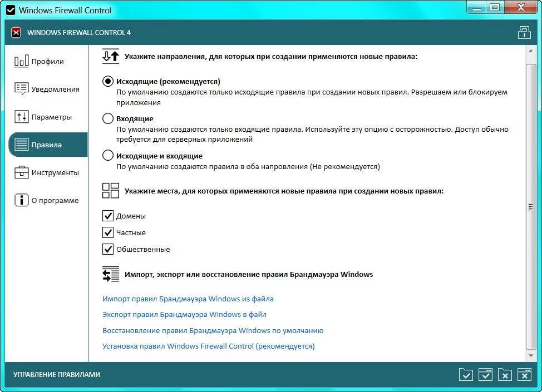Click Восстановление правил Брандмауэра Windows по умолчанию

click(213, 330)
